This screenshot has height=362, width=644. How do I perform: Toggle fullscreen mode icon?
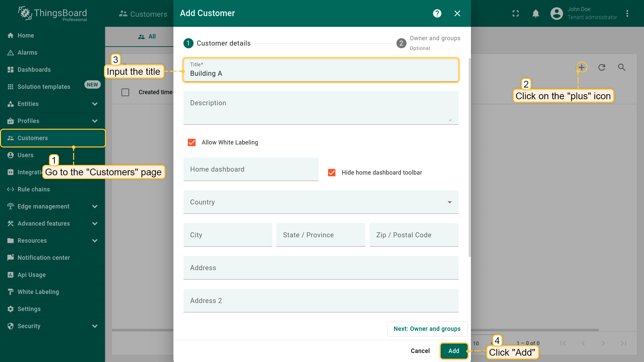[x=516, y=13]
